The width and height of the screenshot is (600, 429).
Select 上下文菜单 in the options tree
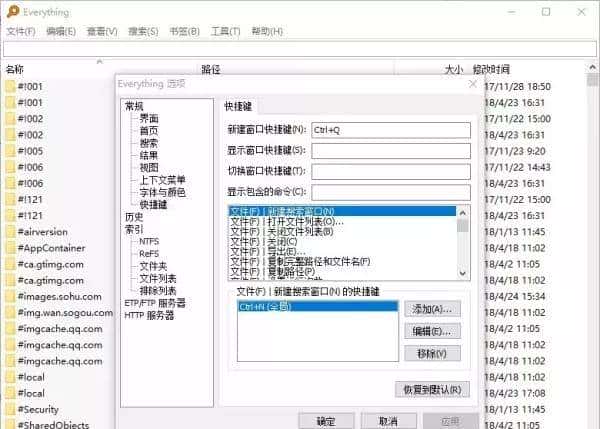click(x=163, y=180)
